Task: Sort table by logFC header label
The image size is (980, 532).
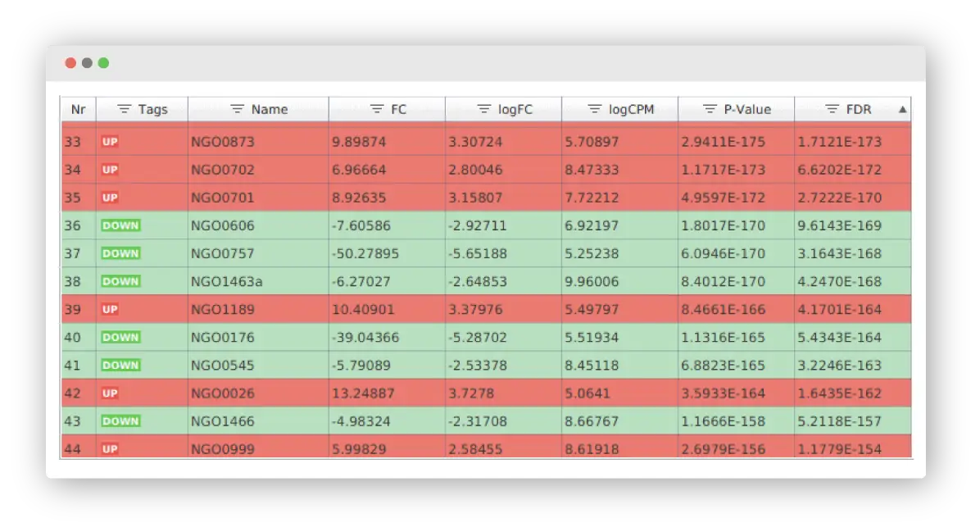Action: (x=515, y=109)
